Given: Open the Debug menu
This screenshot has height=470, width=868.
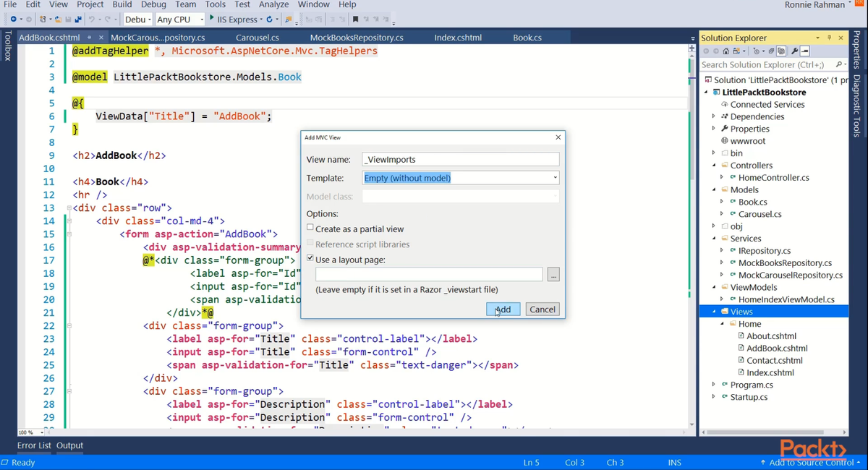Looking at the screenshot, I should coord(153,5).
